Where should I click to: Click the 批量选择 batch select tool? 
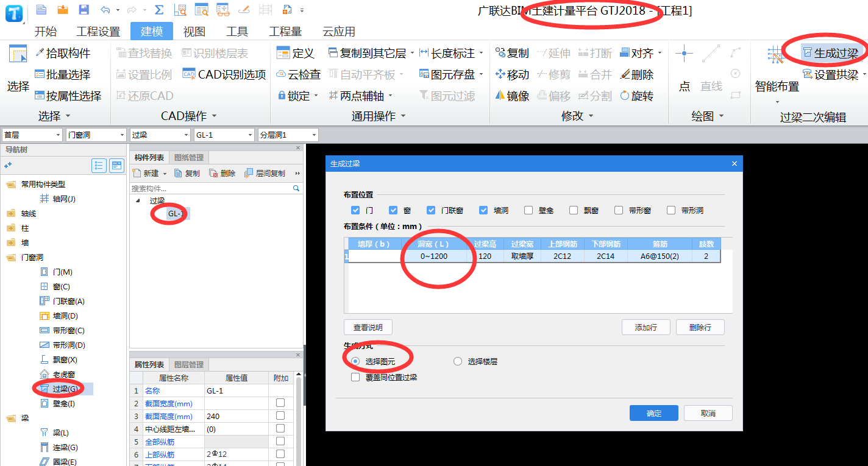pyautogui.click(x=63, y=74)
